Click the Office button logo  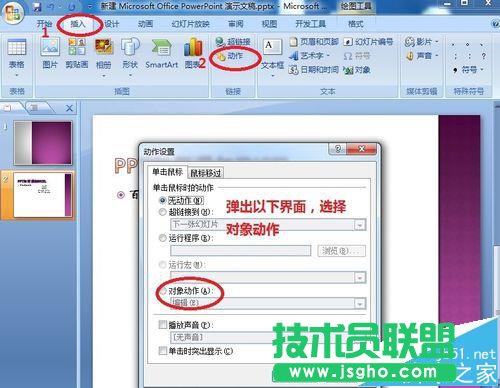(13, 13)
